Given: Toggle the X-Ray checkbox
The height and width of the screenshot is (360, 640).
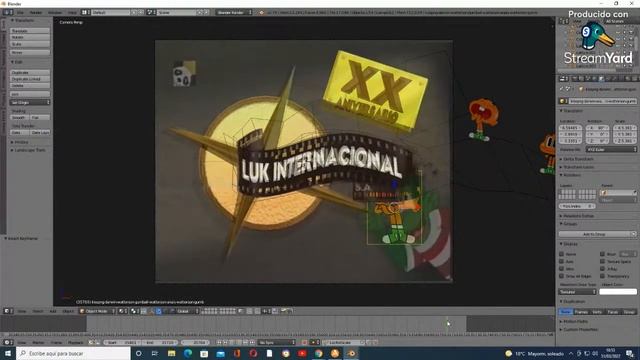Looking at the screenshot, I should [x=602, y=269].
